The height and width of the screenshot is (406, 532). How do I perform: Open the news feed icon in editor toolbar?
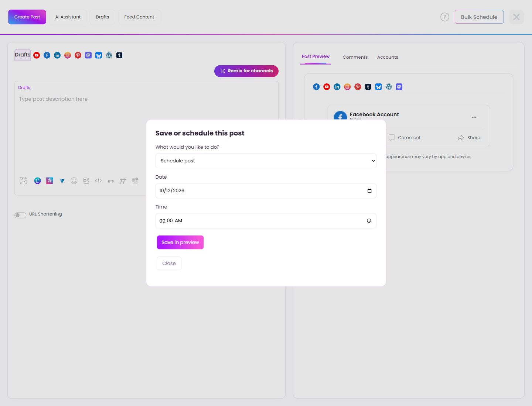(x=135, y=181)
